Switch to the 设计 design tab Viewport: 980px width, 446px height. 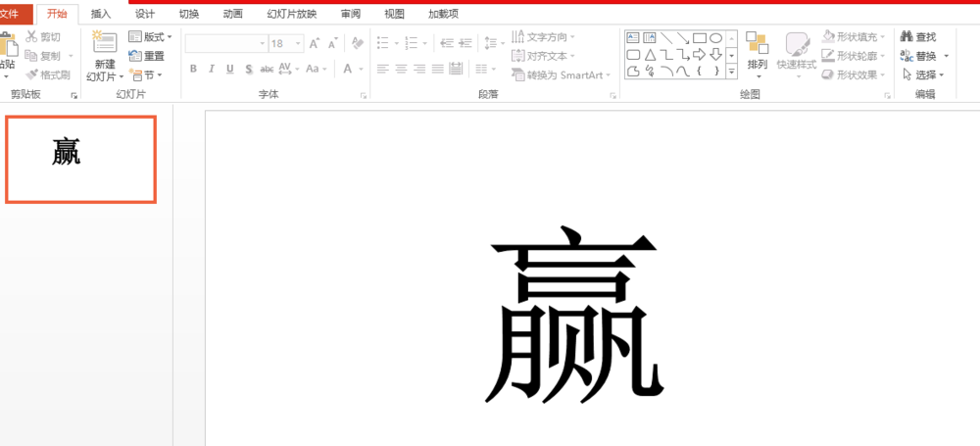pyautogui.click(x=145, y=14)
